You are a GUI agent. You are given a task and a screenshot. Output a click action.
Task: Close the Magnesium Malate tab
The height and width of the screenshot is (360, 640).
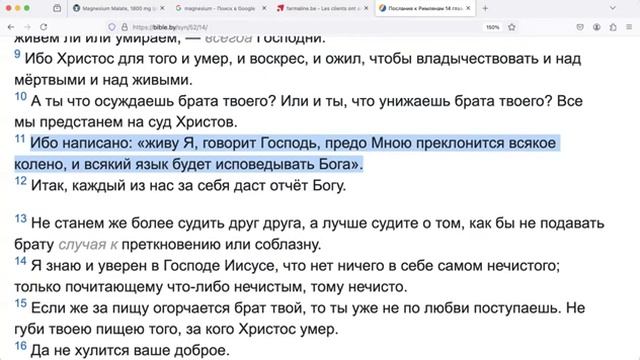tap(162, 8)
